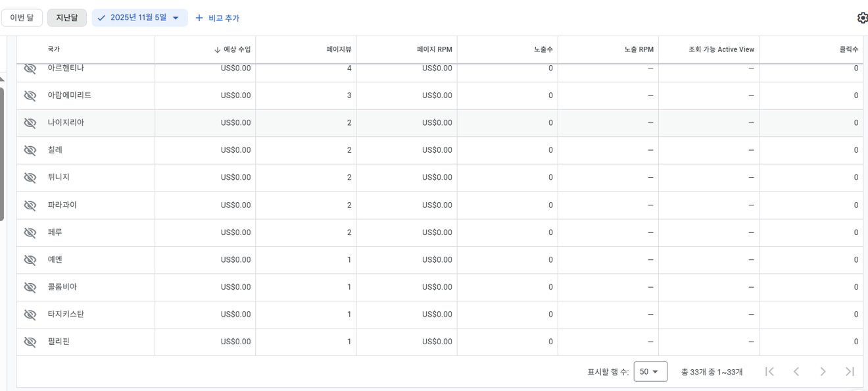Viewport: 868px width, 391px height.
Task: Expand the 2025년 11월 5일 date dropdown
Action: (x=176, y=18)
